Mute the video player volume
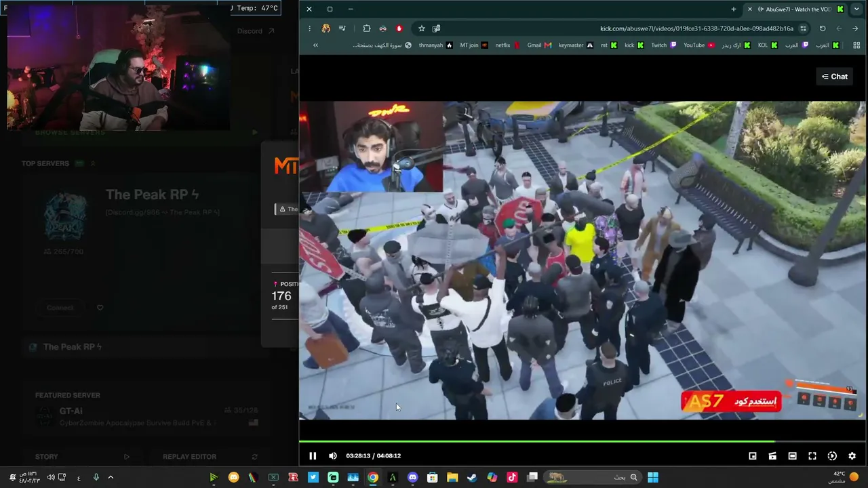868x488 pixels. coord(332,456)
